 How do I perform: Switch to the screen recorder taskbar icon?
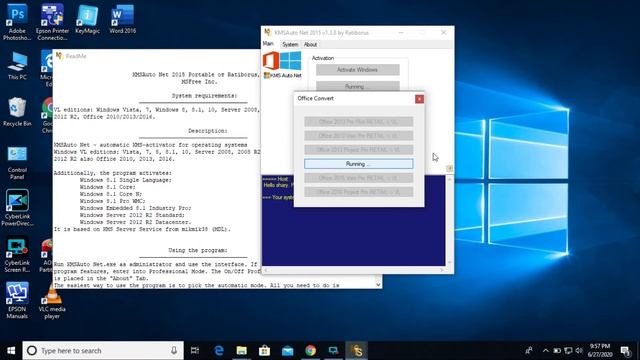(333, 350)
